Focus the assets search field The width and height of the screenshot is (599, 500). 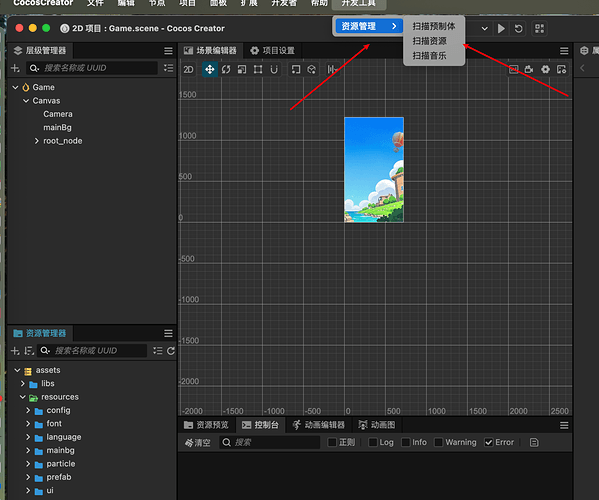92,351
